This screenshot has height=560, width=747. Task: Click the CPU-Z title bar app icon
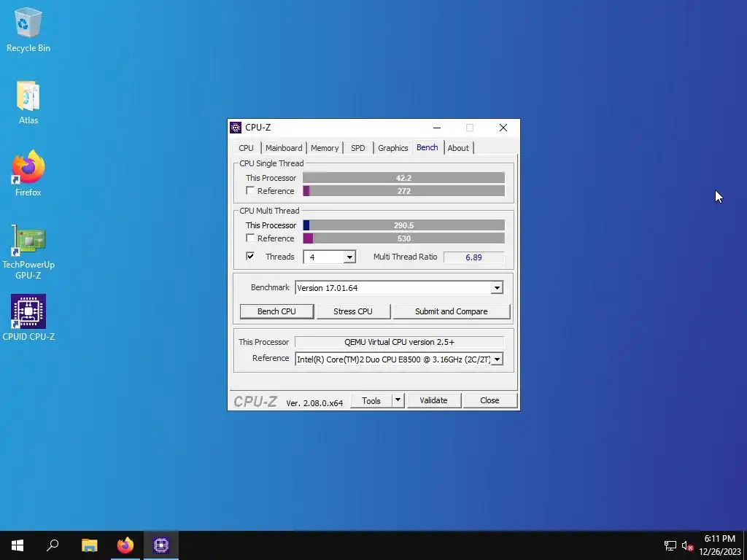pos(236,128)
